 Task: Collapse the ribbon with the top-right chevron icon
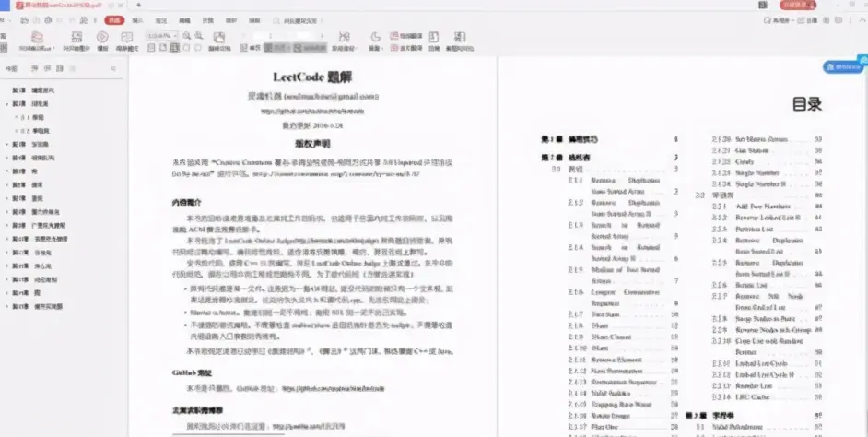click(x=862, y=20)
